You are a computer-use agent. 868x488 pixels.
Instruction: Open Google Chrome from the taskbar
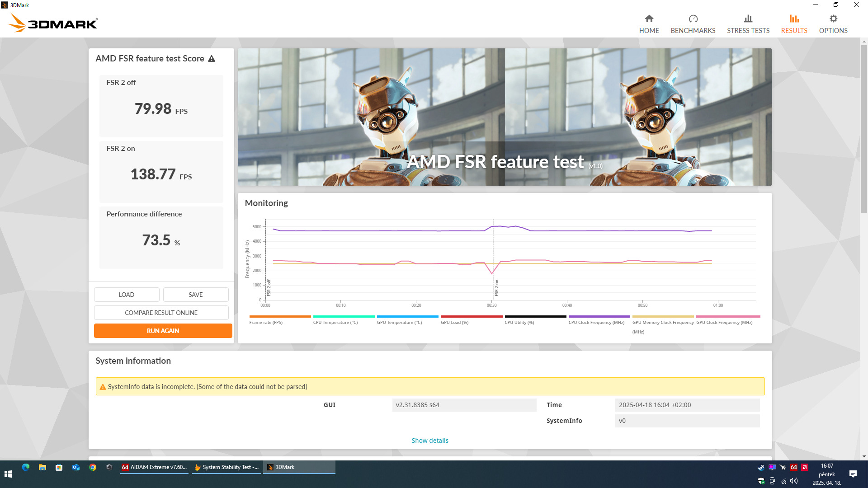tap(93, 467)
